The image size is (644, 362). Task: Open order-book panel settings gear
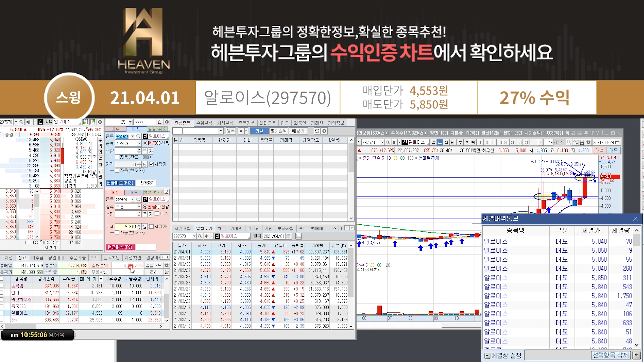100,122
